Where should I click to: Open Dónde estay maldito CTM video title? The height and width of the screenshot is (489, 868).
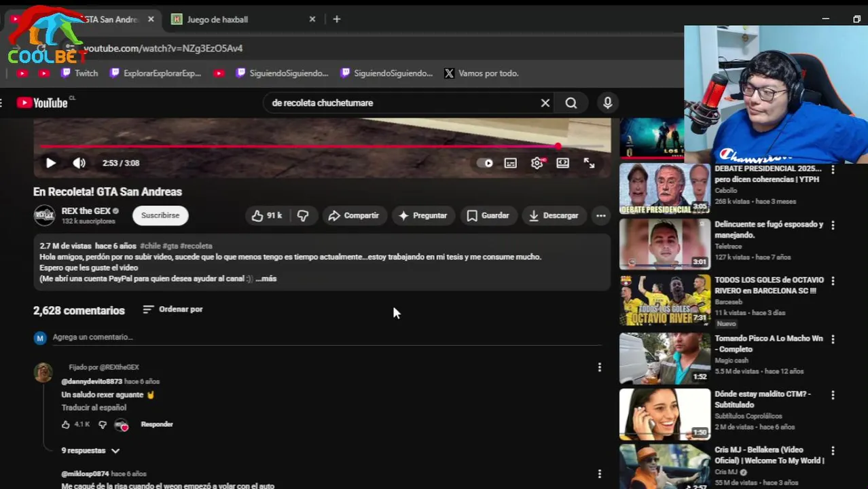click(x=763, y=399)
